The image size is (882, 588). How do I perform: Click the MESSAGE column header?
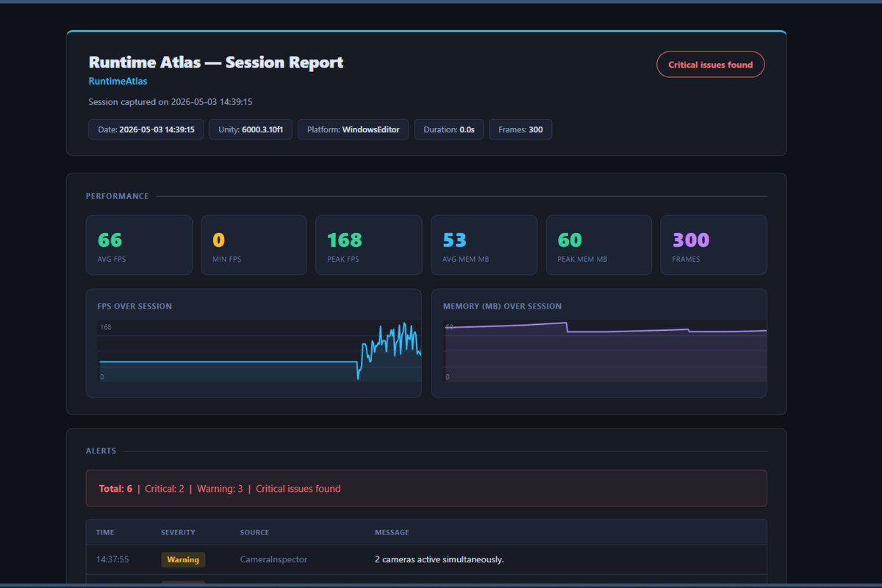(392, 532)
